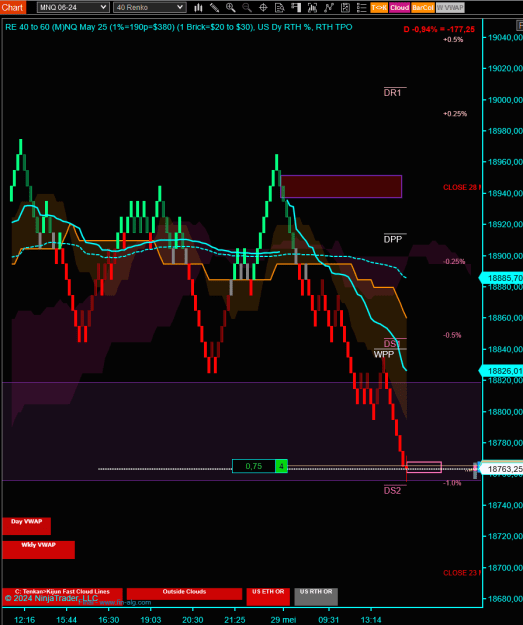Click the Outside Clouds status label
Viewport: 523px width, 625px height.
pos(184,594)
